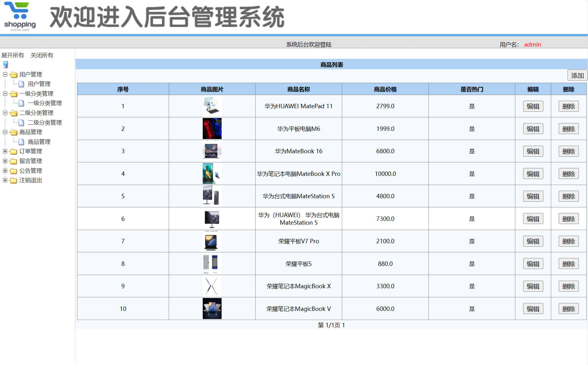Click the 订单管理 folder icon
This screenshot has width=588, height=365.
pos(13,151)
